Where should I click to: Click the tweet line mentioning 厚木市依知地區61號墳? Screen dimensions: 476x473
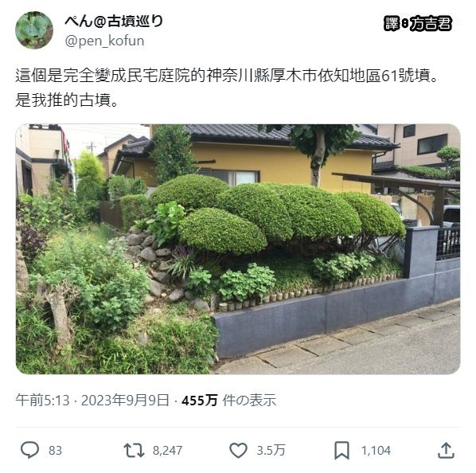[x=228, y=76]
